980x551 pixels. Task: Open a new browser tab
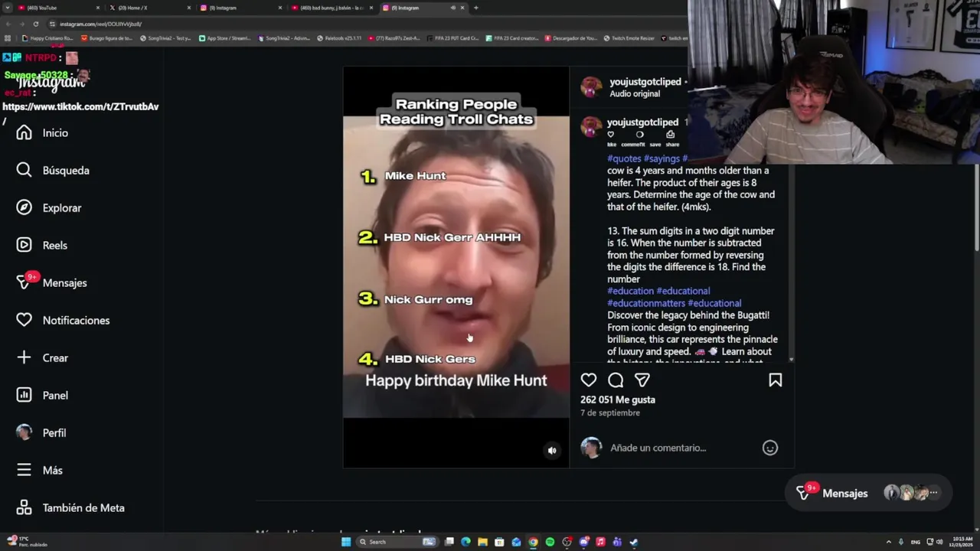pyautogui.click(x=476, y=8)
